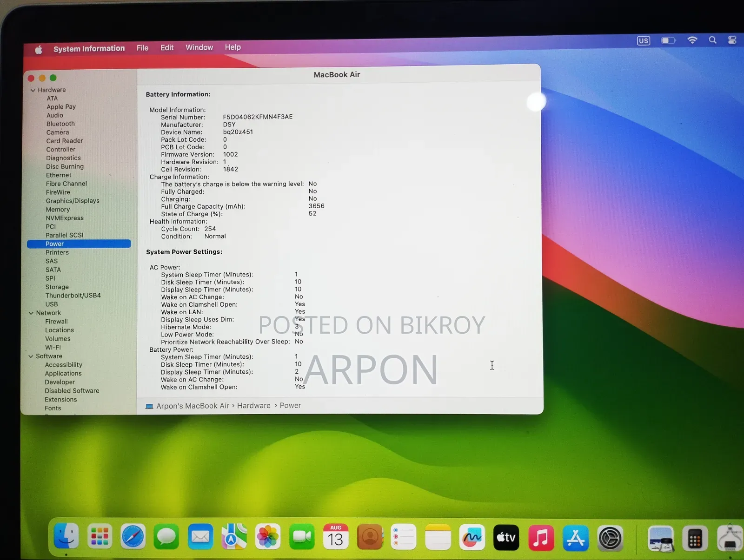This screenshot has height=560, width=744.
Task: Click the Cycle Count value 254
Action: [x=210, y=229]
